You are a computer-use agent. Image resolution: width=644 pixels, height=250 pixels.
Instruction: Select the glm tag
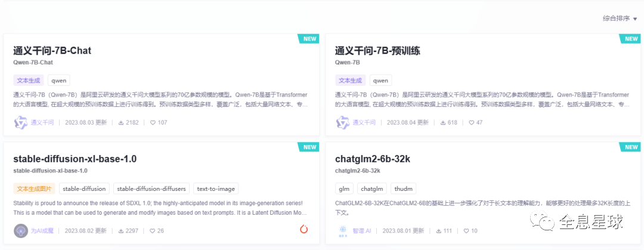click(x=344, y=189)
